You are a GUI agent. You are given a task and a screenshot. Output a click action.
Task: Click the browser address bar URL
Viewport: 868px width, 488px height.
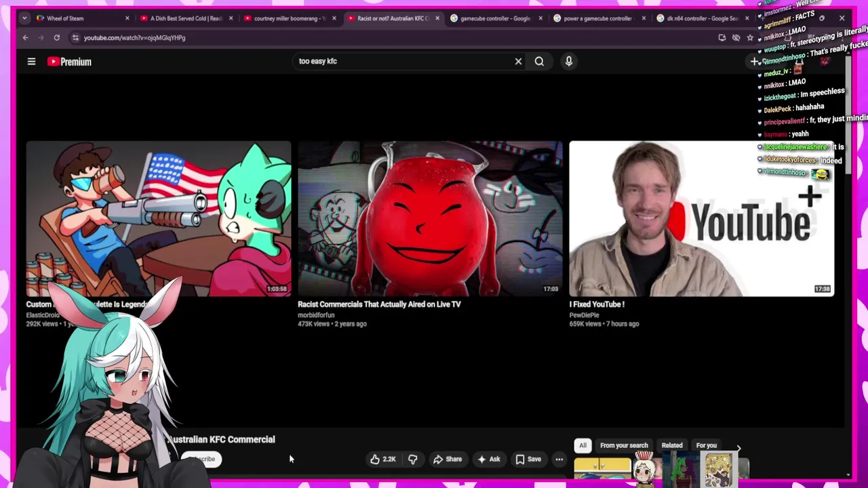click(134, 38)
